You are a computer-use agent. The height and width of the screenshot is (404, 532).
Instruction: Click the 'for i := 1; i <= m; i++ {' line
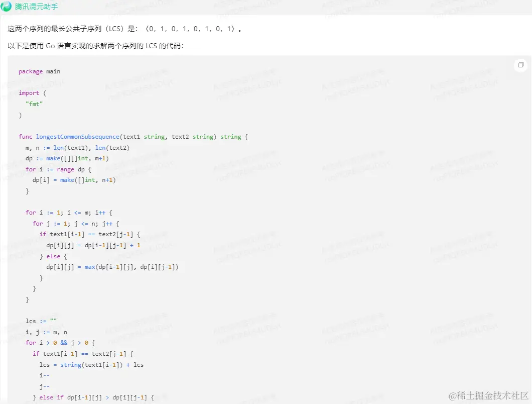point(69,213)
